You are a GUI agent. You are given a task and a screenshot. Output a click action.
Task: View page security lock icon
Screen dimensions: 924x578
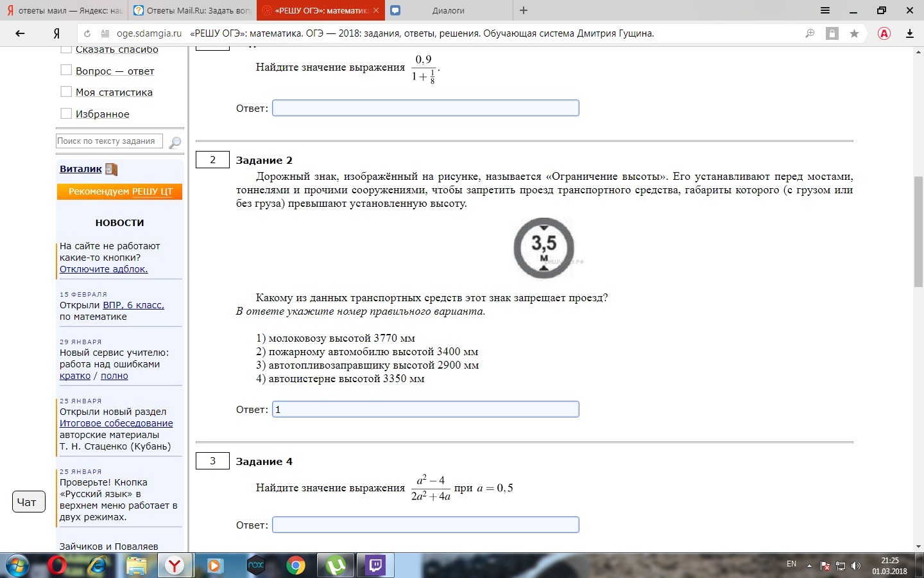[832, 33]
